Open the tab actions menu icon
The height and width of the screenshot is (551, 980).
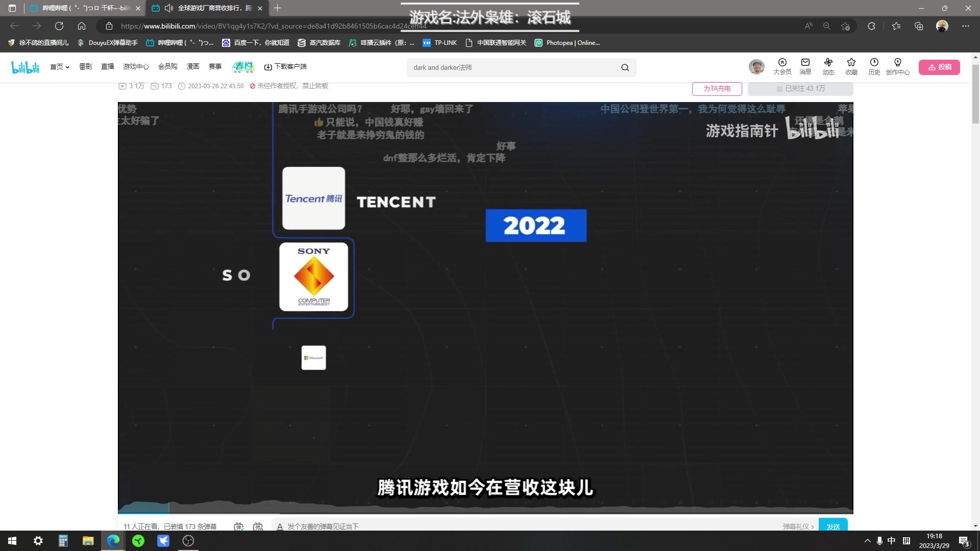coord(12,8)
